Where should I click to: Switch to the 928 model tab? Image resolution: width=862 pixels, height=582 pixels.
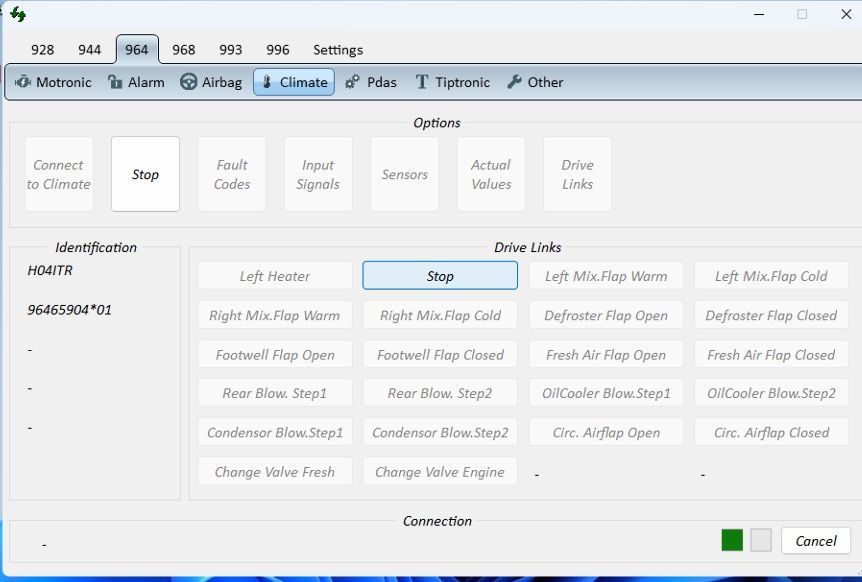point(43,50)
